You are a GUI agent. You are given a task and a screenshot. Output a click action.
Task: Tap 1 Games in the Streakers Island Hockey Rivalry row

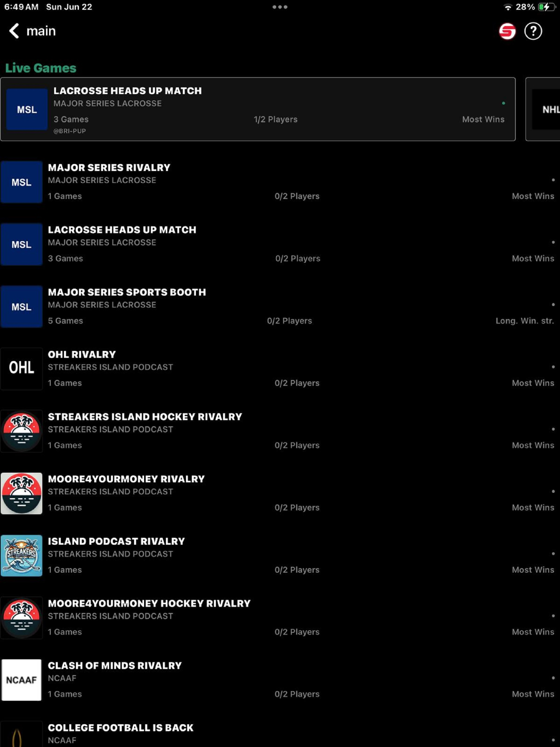pyautogui.click(x=65, y=445)
